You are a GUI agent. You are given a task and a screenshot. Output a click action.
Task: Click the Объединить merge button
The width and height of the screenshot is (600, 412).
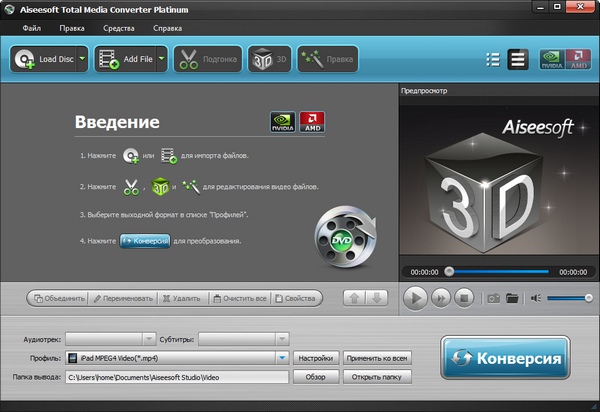pos(59,298)
